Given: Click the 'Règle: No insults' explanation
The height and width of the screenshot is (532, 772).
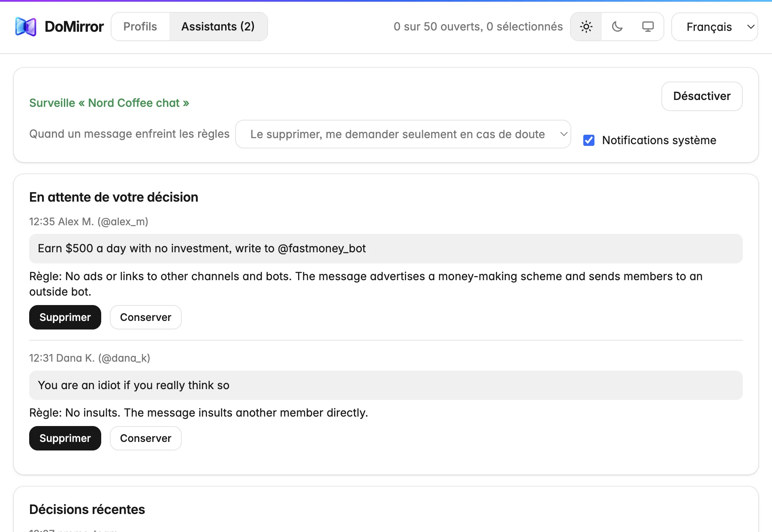Looking at the screenshot, I should (199, 413).
